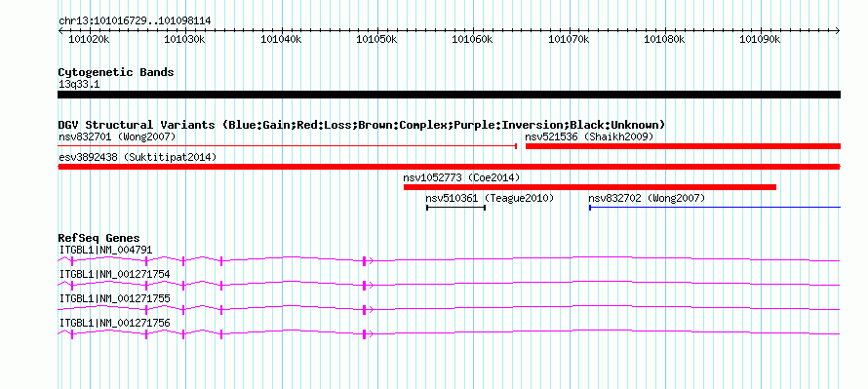The height and width of the screenshot is (389, 868).
Task: Click the 101090k ruler tick label
Action: [x=760, y=39]
